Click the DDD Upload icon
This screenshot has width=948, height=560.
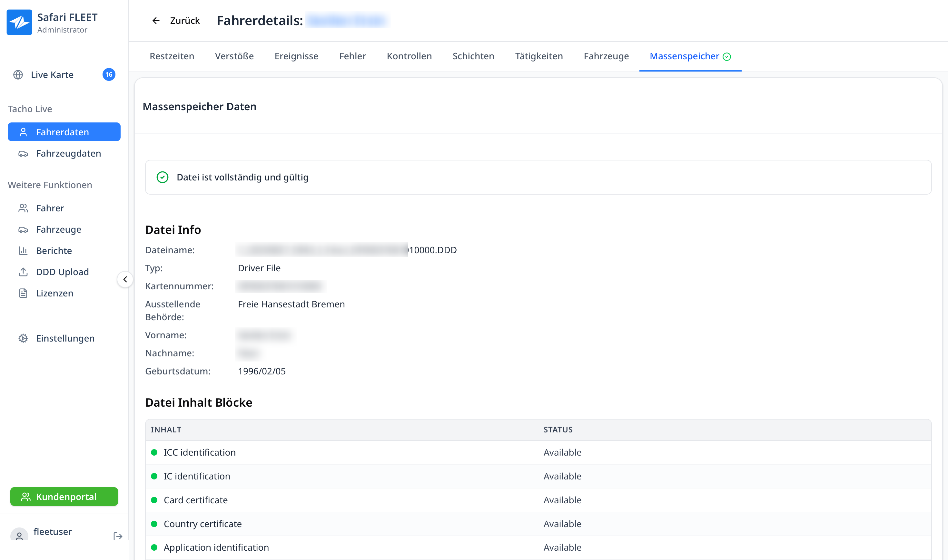coord(23,272)
